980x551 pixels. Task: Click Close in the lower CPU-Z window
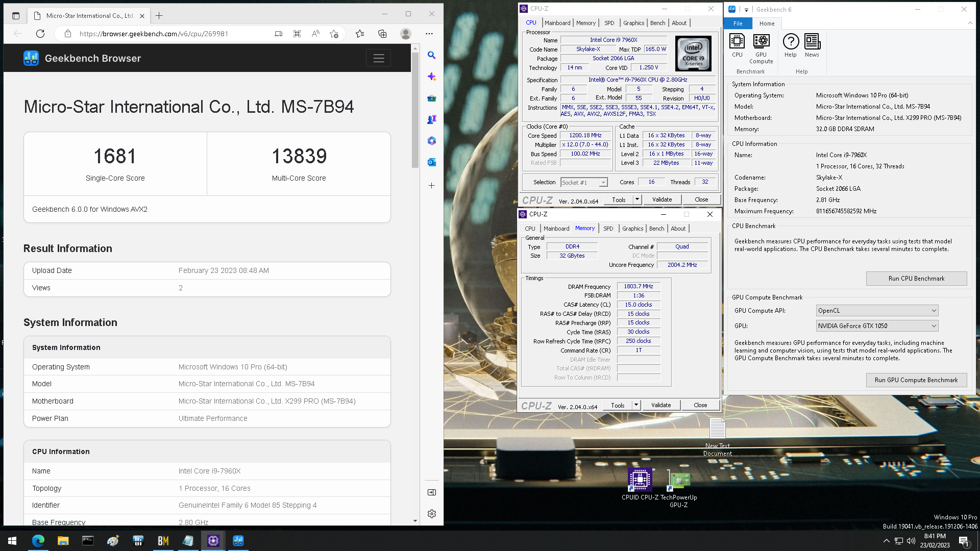tap(700, 405)
